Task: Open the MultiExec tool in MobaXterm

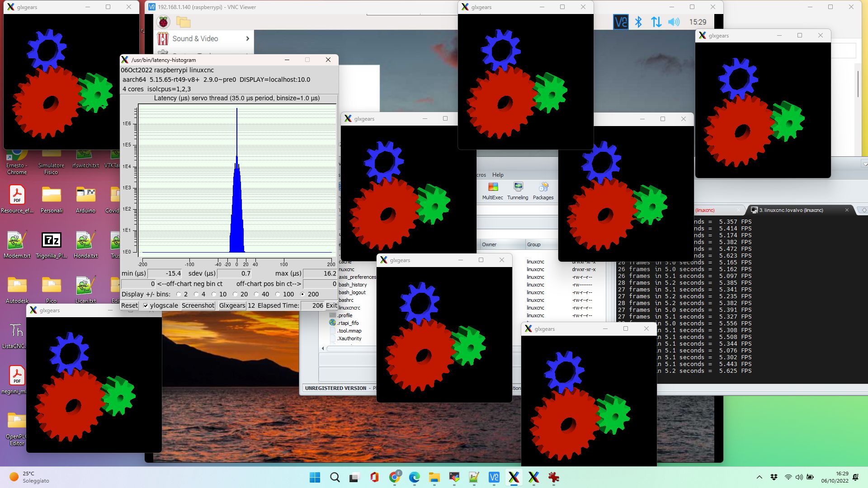Action: pos(493,191)
